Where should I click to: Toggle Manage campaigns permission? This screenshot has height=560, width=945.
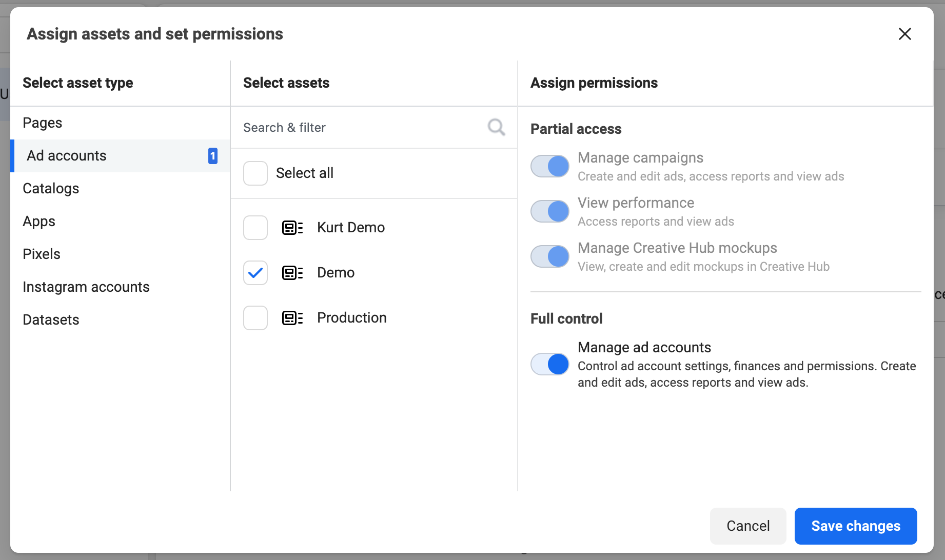550,166
